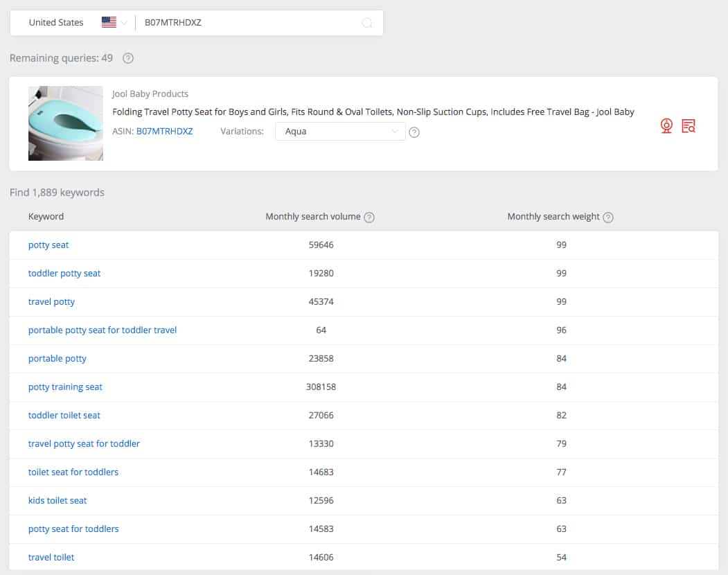Click the Keyword column header
Image resolution: width=728 pixels, height=575 pixels.
coord(46,217)
